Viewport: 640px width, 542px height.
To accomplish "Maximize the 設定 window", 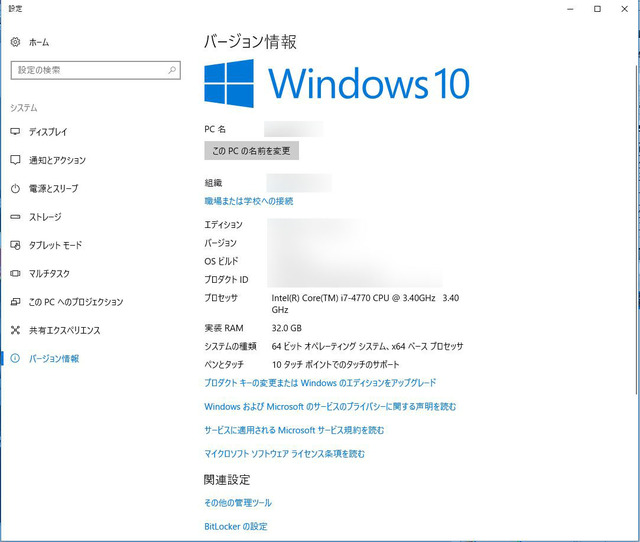I will click(597, 9).
